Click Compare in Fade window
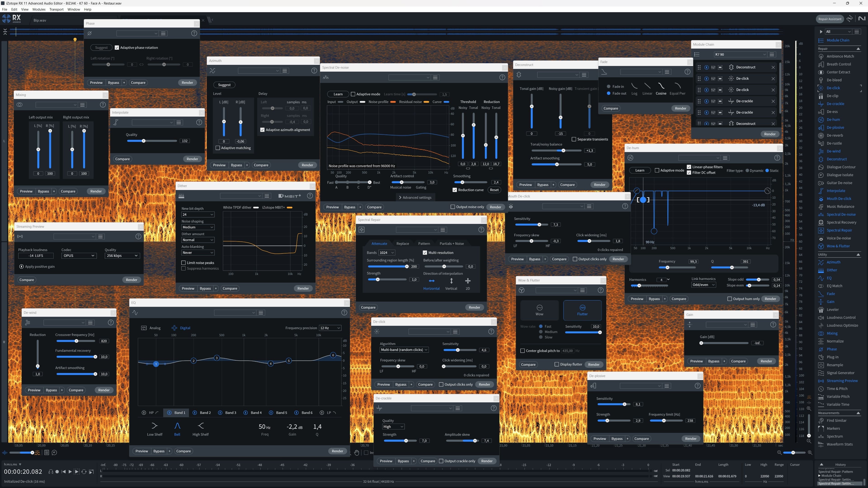Screen dimensions: 868x488 [x=611, y=108]
